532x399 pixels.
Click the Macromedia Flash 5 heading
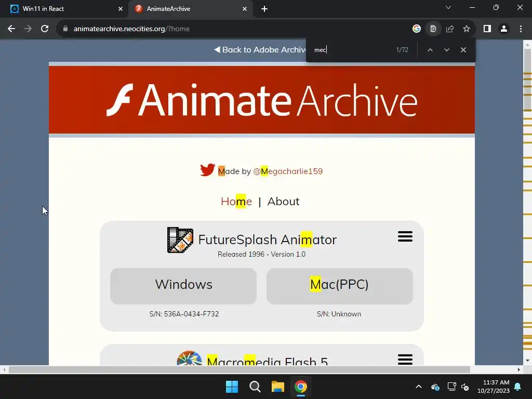tap(268, 361)
